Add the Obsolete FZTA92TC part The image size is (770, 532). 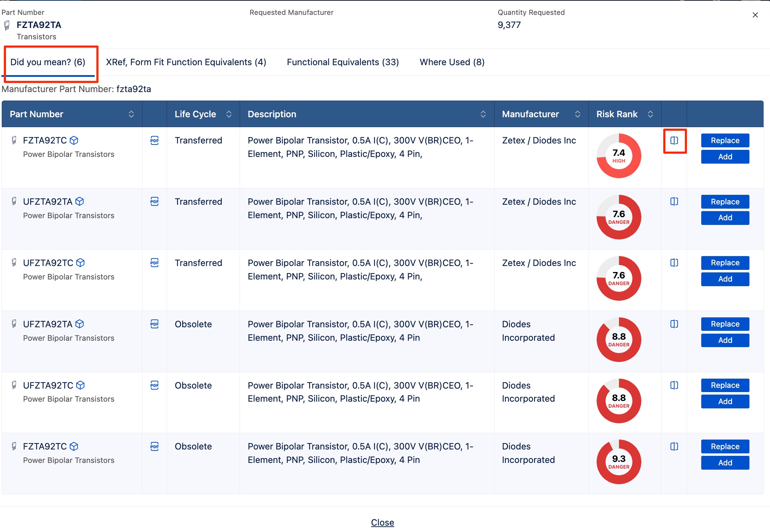[x=725, y=463]
